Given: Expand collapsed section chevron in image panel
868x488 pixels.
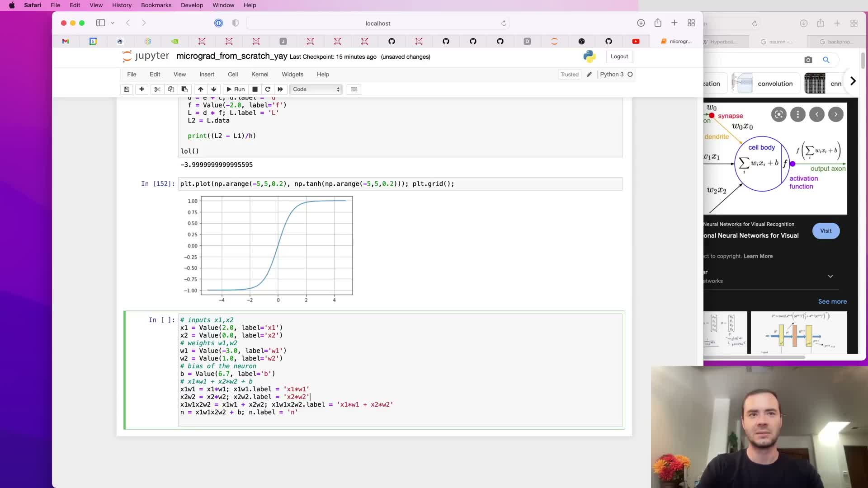Looking at the screenshot, I should [830, 276].
